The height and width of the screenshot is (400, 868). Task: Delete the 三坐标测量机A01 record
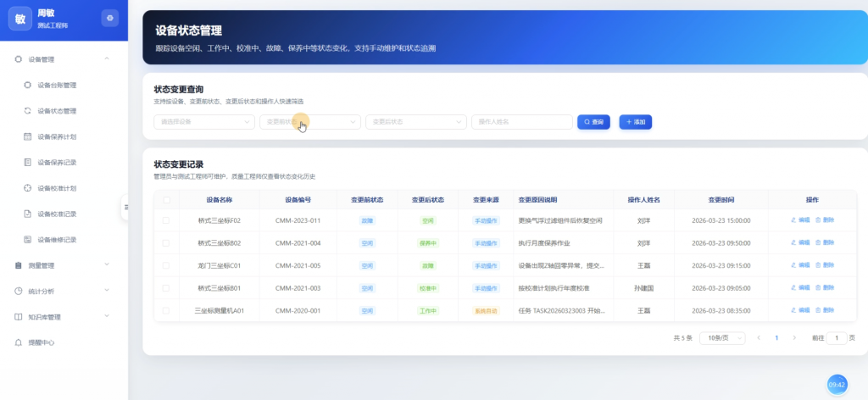[825, 310]
